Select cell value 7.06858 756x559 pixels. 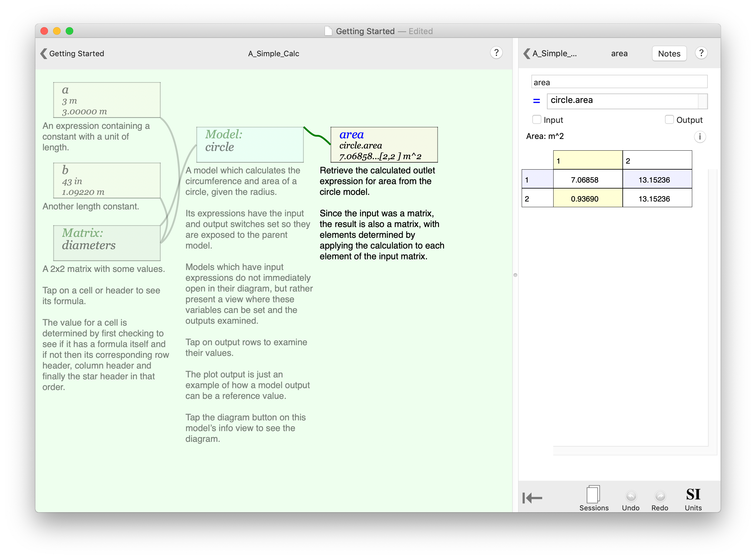[x=588, y=179]
